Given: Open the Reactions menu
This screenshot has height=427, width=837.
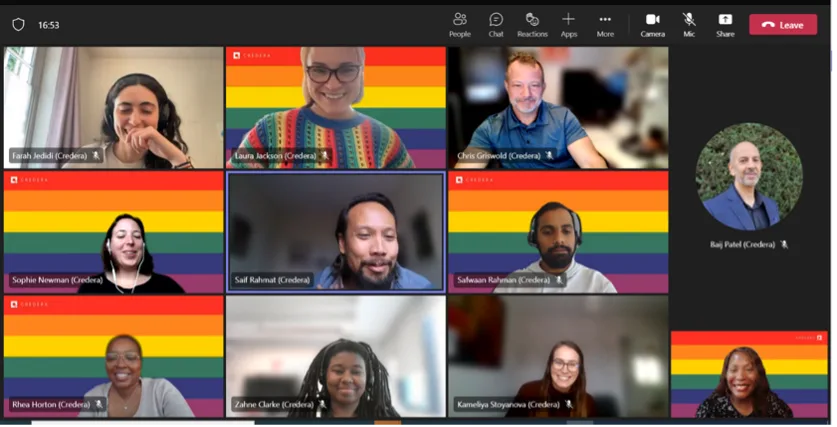Looking at the screenshot, I should (532, 25).
